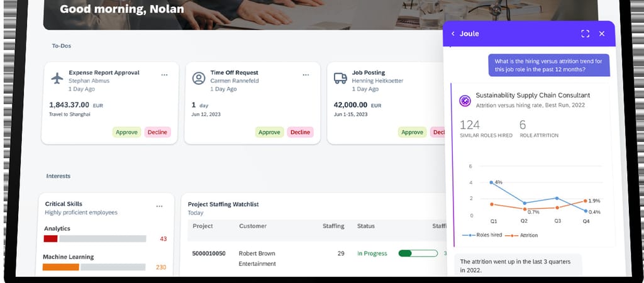Click the purple Sustainability Consultant role icon
This screenshot has height=283, width=644.
pyautogui.click(x=465, y=101)
